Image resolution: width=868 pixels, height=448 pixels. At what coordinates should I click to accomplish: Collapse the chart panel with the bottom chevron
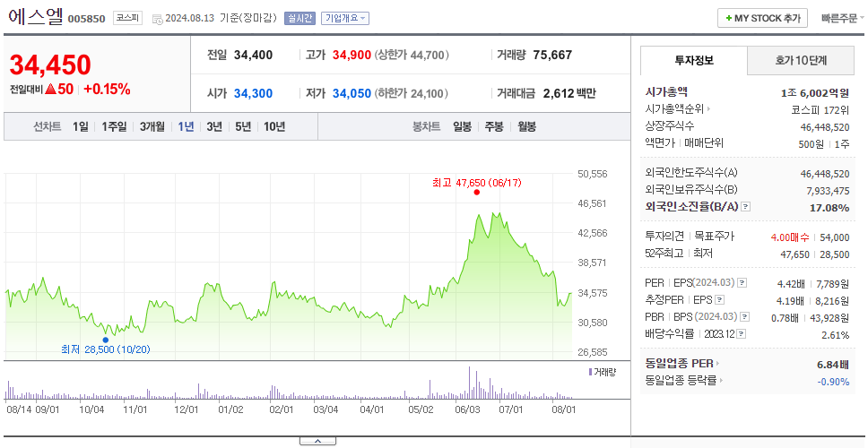coord(317,442)
